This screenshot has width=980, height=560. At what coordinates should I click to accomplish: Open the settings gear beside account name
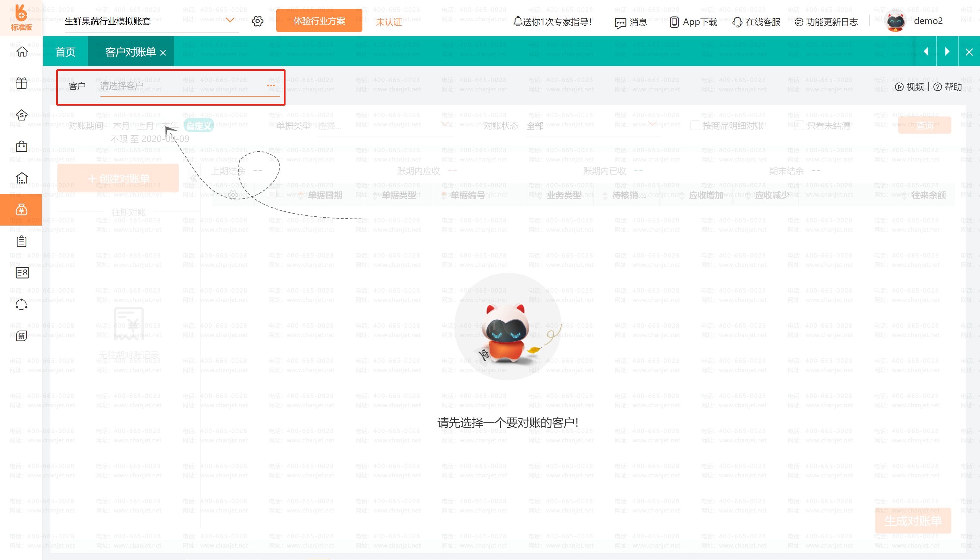pos(257,21)
